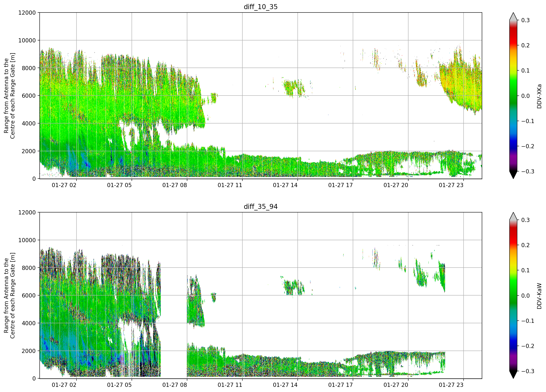Screen dimensions: 546x392
Task: Click x tick '01-27 08' under diff_10_35
Action: click(x=175, y=185)
